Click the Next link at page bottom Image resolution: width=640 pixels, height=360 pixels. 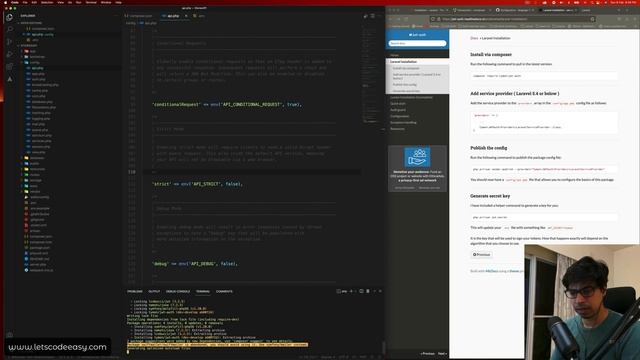click(442, 353)
